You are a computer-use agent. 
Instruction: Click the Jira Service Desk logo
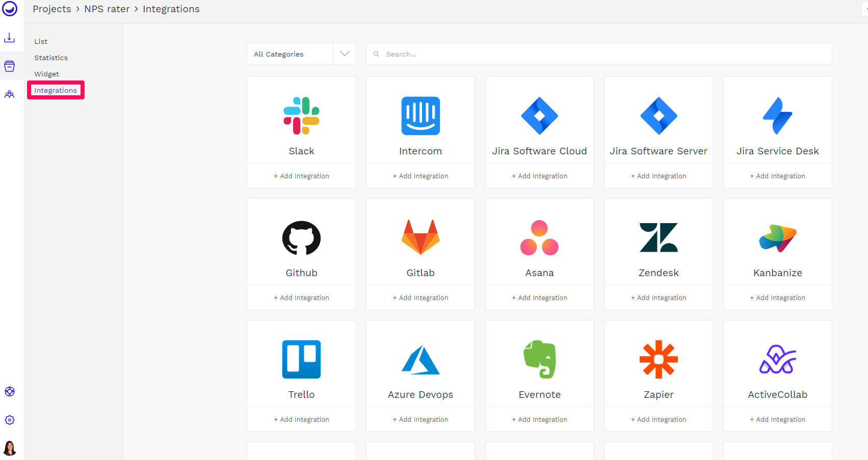[777, 116]
